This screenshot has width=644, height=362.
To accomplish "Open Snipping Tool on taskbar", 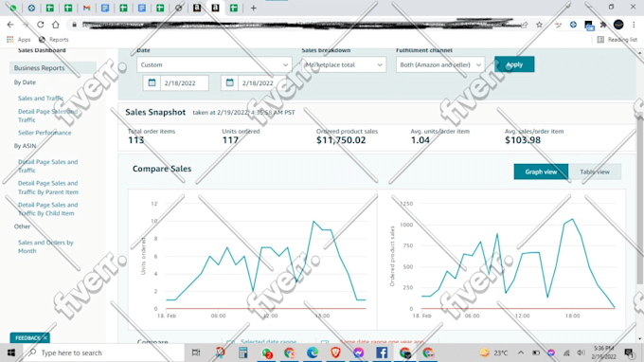I will coord(220,353).
